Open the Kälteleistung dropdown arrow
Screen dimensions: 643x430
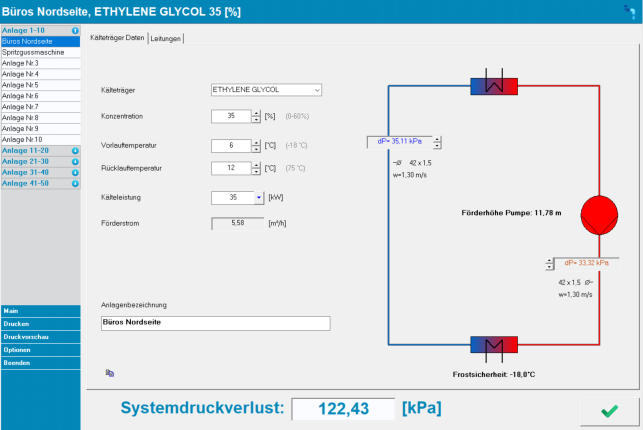(257, 198)
